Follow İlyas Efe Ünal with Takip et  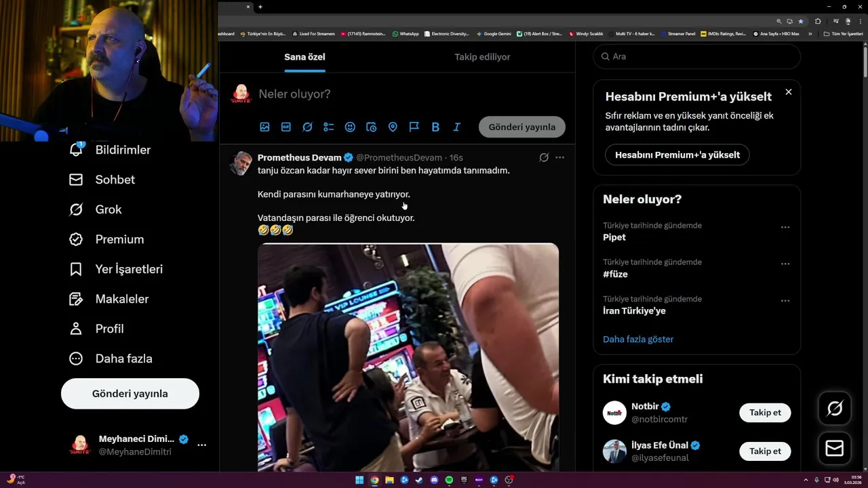click(765, 451)
